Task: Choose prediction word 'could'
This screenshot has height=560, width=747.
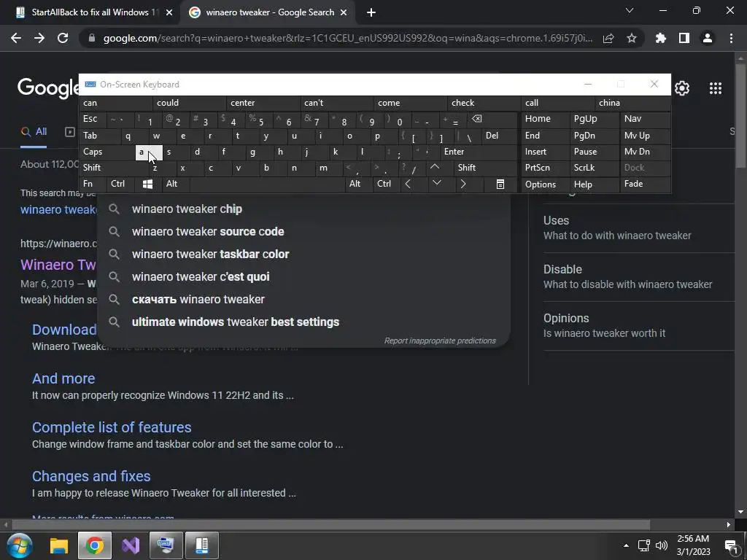Action: tap(189, 103)
